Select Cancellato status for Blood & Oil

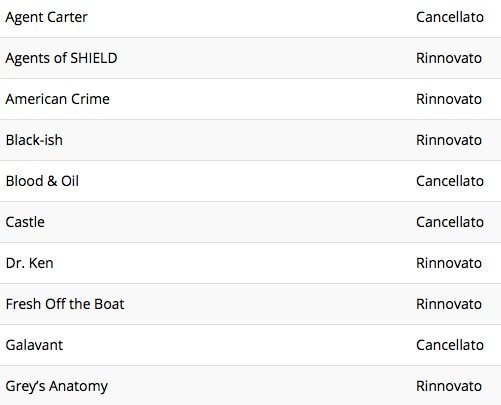coord(450,181)
